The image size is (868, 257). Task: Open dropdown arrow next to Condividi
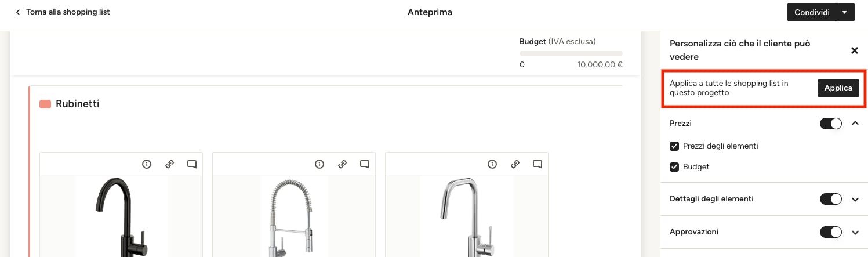coord(845,12)
